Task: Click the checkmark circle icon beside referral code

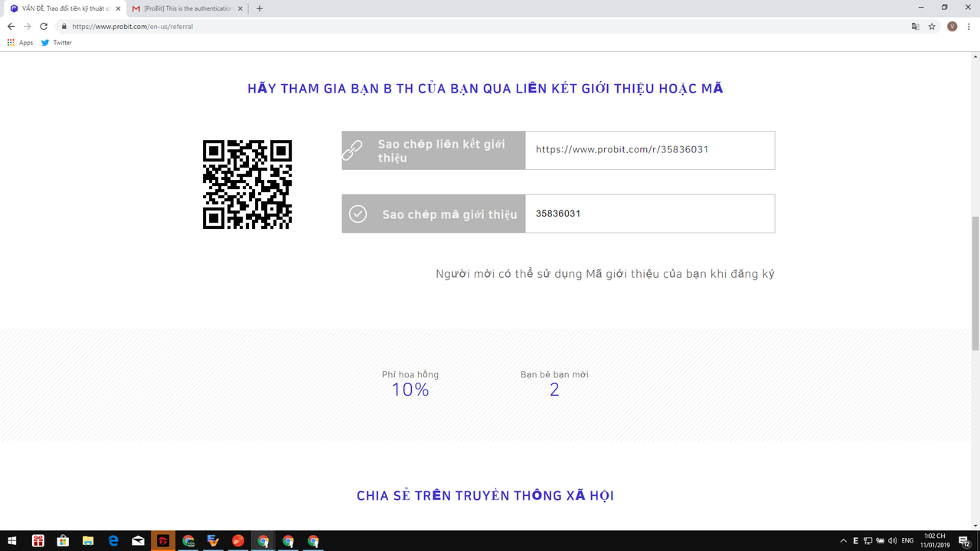Action: [358, 214]
